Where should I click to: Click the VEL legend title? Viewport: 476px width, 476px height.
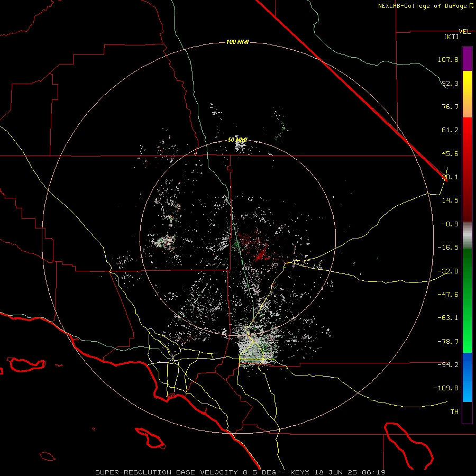[x=465, y=32]
